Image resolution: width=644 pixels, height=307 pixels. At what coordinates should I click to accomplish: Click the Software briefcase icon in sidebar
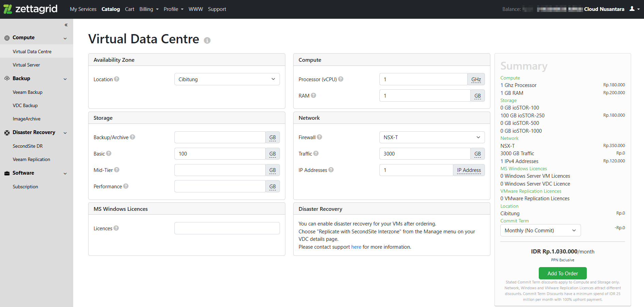click(x=7, y=173)
